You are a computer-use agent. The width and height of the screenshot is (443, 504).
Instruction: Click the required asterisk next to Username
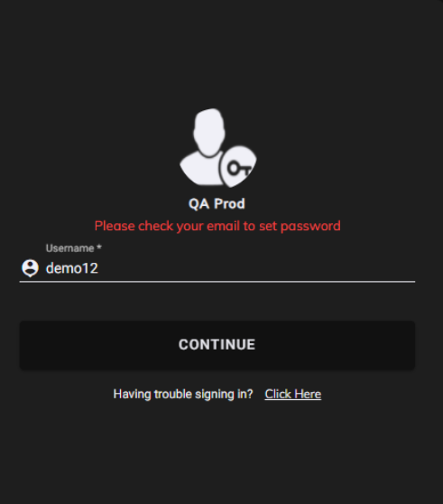tap(99, 247)
